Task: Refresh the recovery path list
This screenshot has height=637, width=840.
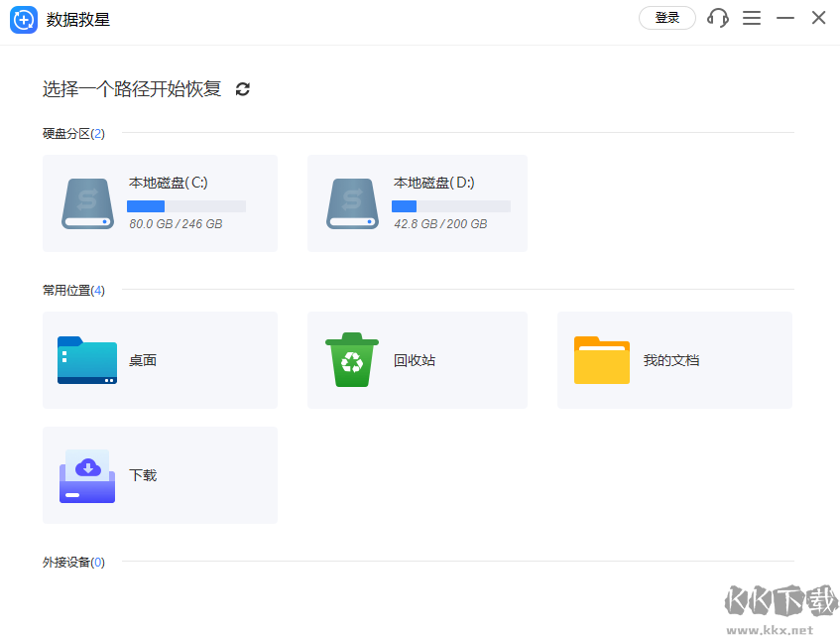Action: 243,89
